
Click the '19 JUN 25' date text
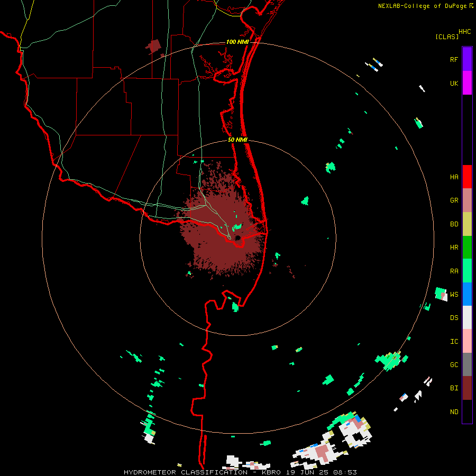click(308, 472)
